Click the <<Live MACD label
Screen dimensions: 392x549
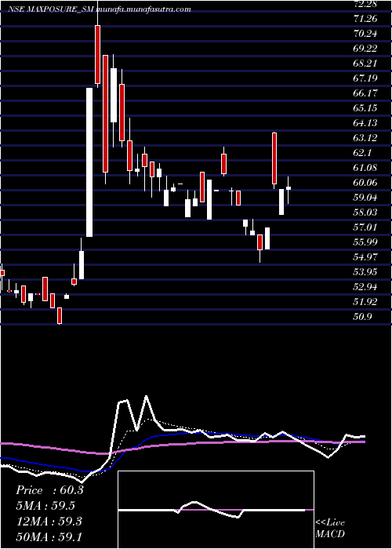pos(330,529)
